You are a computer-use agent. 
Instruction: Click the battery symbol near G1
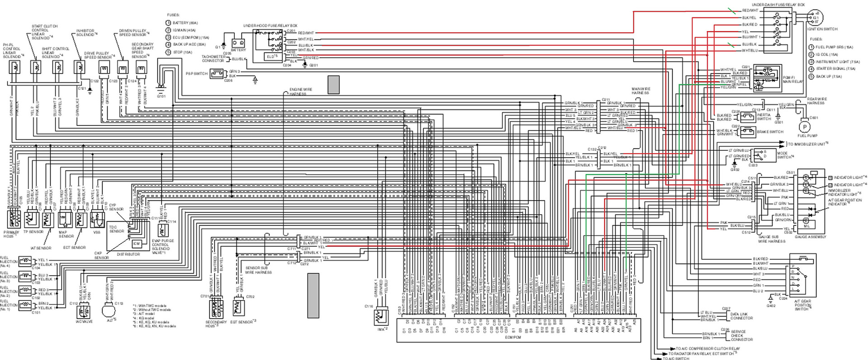click(238, 42)
